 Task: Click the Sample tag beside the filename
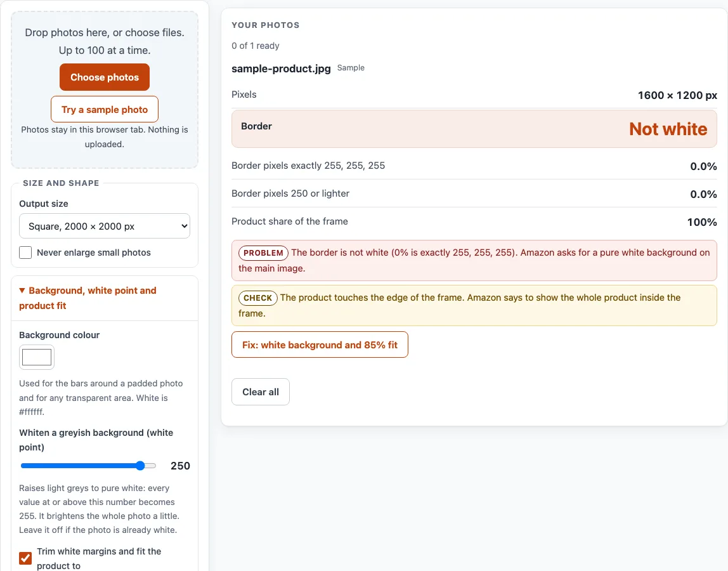(351, 68)
